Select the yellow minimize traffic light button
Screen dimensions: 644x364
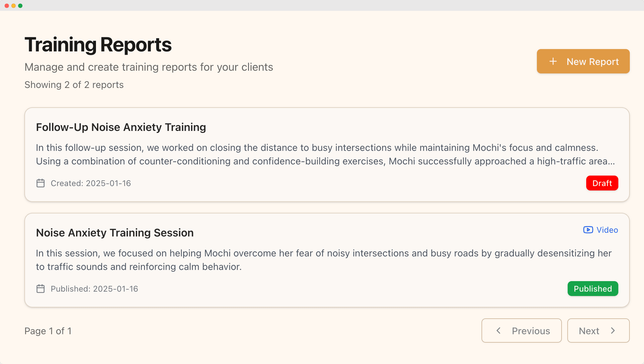tap(13, 5)
